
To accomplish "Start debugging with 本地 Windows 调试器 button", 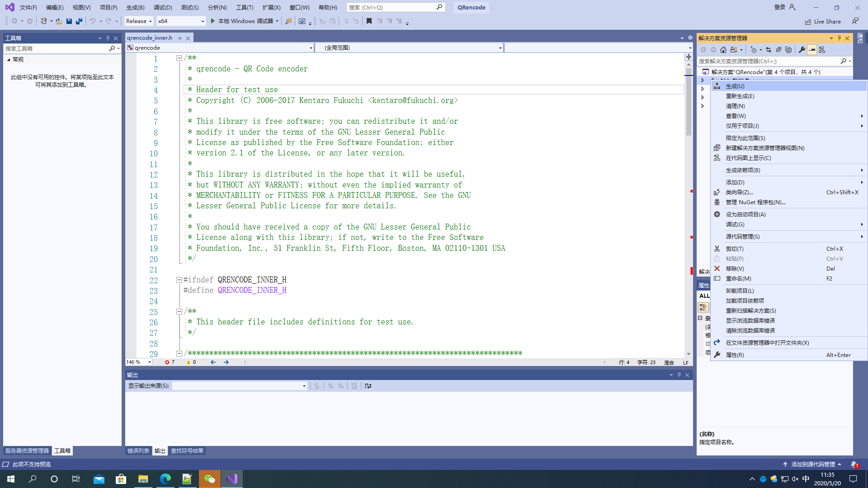I will point(244,21).
